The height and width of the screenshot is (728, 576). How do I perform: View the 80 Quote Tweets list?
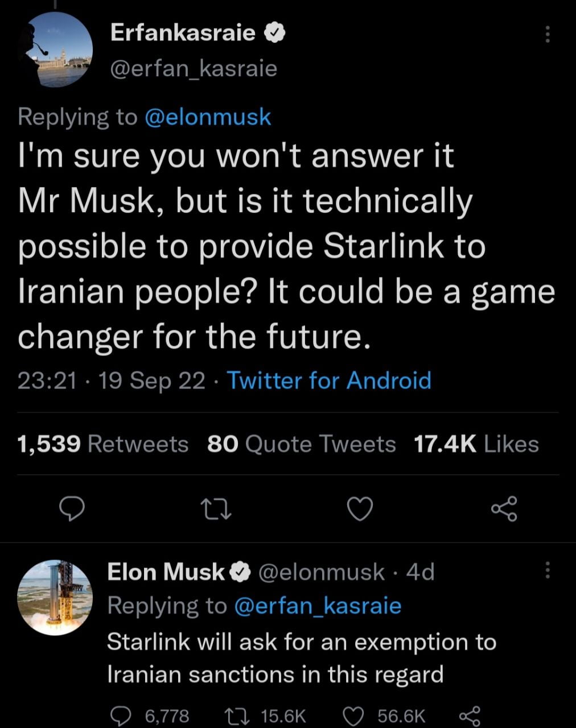[301, 444]
